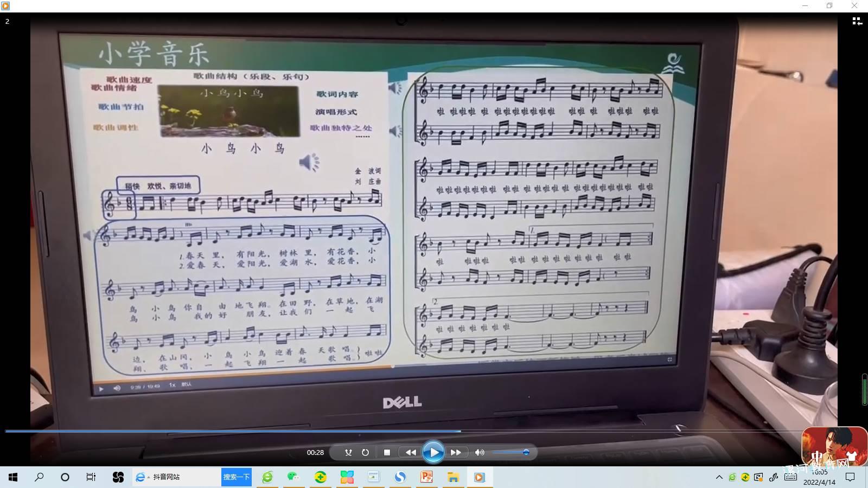Expand the search engine dropdown arrow
Viewport: 868px width, 488px height.
click(149, 477)
